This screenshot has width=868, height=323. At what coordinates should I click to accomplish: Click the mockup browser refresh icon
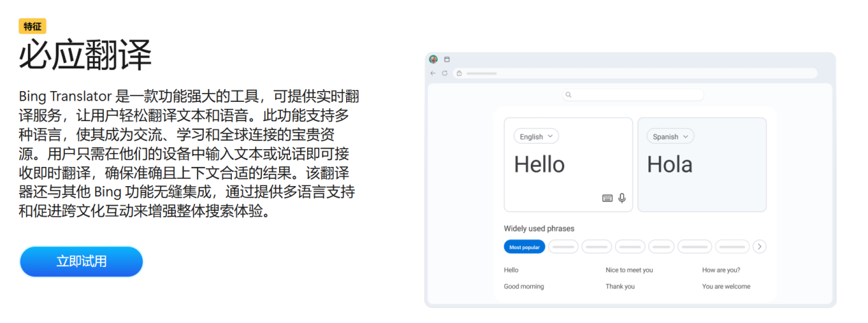[445, 73]
